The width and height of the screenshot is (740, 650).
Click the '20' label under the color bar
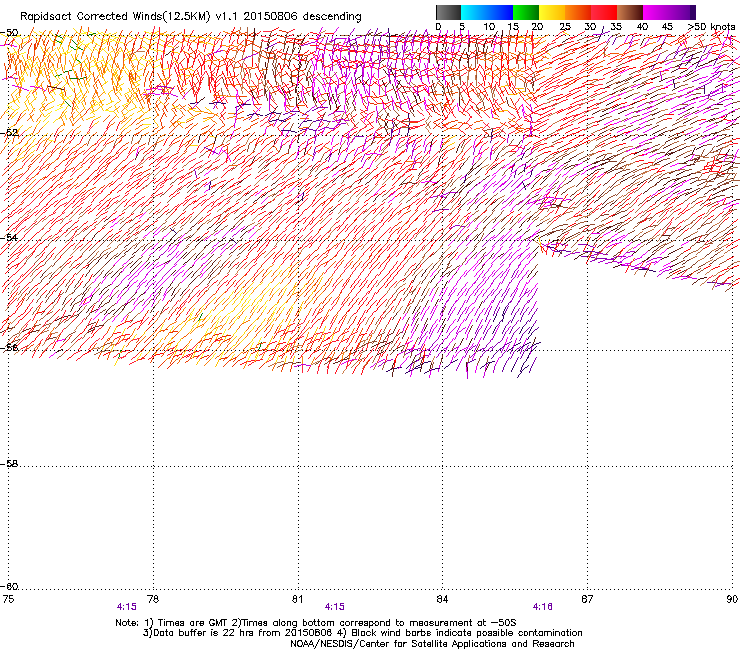(x=537, y=27)
